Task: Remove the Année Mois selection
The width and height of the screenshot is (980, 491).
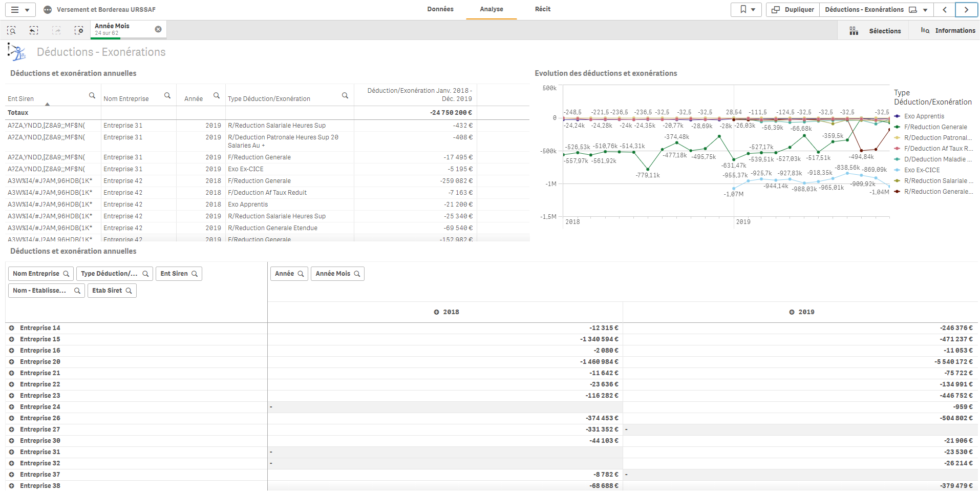Action: click(158, 29)
